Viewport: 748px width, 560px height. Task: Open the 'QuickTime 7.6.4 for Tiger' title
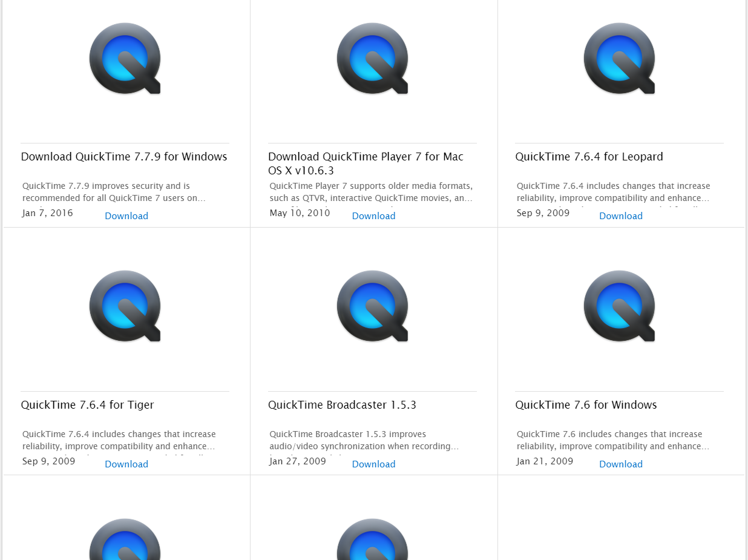pos(87,405)
